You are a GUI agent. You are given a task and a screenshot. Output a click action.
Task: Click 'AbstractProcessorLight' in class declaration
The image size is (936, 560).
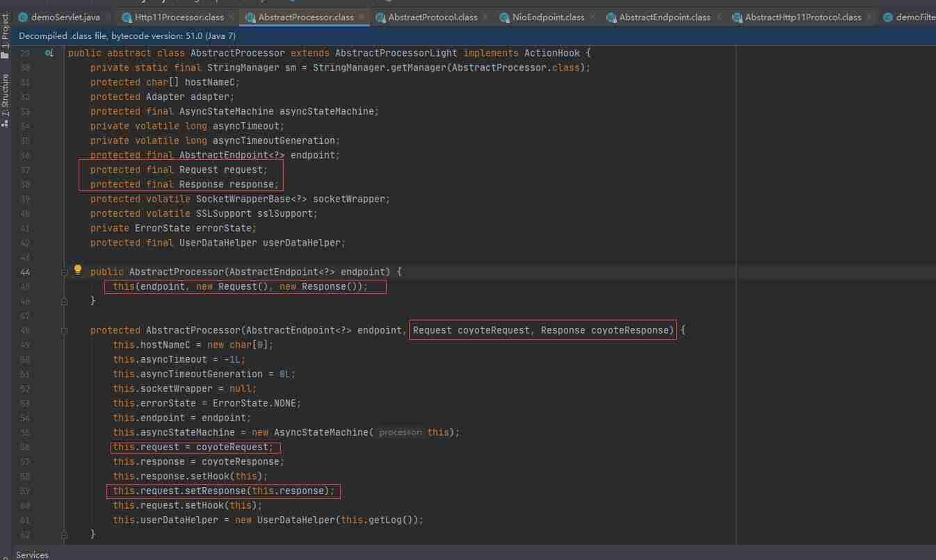[396, 53]
